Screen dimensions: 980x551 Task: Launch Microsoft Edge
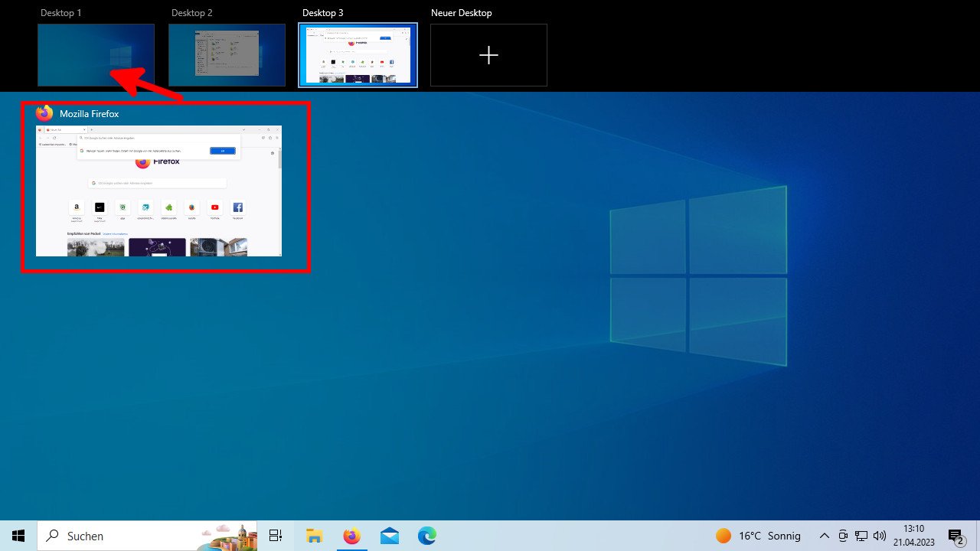426,535
